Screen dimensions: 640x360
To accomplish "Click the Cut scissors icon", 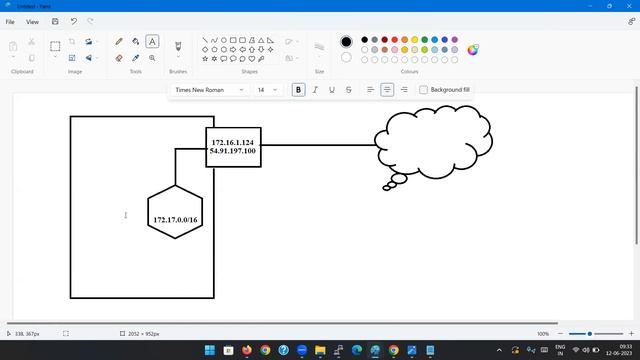I will pyautogui.click(x=31, y=41).
